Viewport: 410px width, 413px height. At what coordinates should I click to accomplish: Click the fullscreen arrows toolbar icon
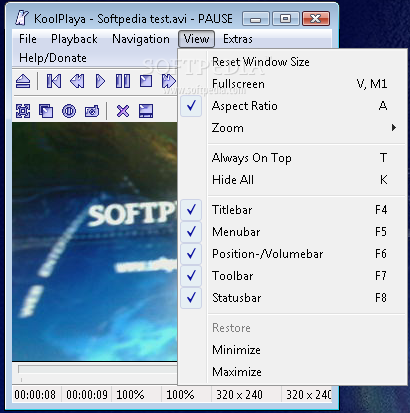click(23, 111)
